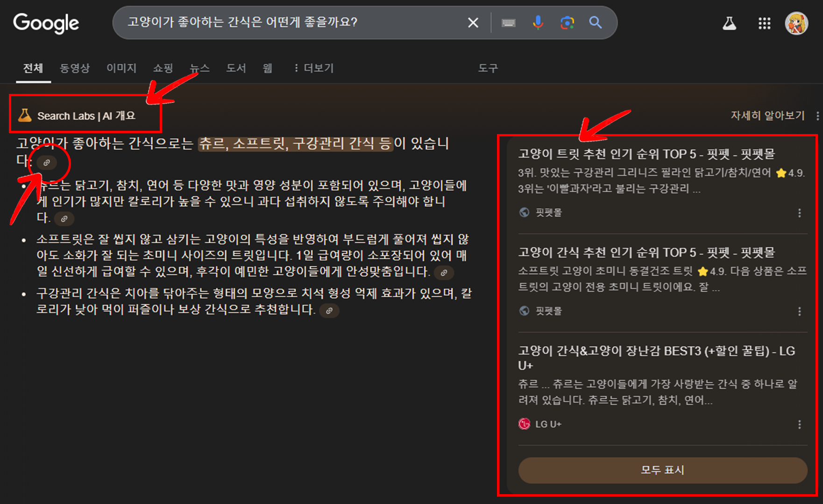Open the Google account avatar
The image size is (823, 504).
click(x=796, y=23)
